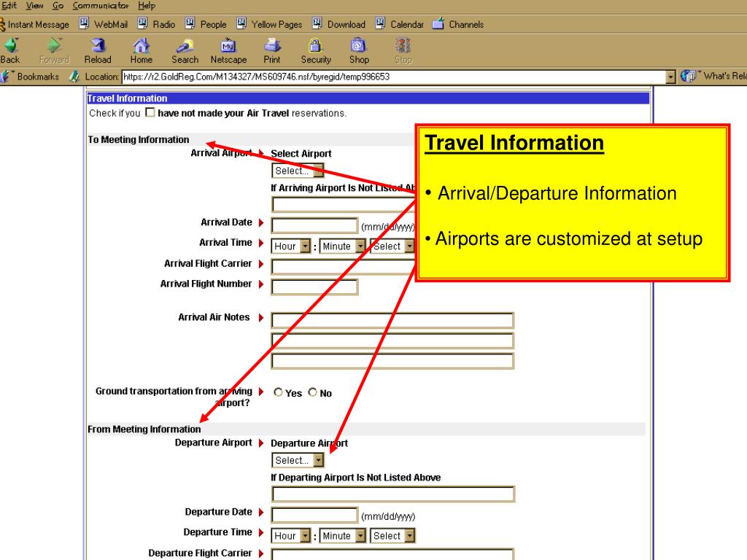Open the Search toolbar icon
747x560 pixels.
pos(185,50)
